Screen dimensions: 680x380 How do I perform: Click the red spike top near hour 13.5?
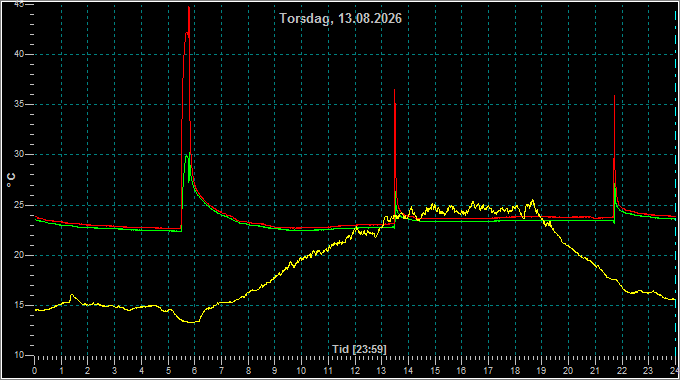pyautogui.click(x=395, y=90)
